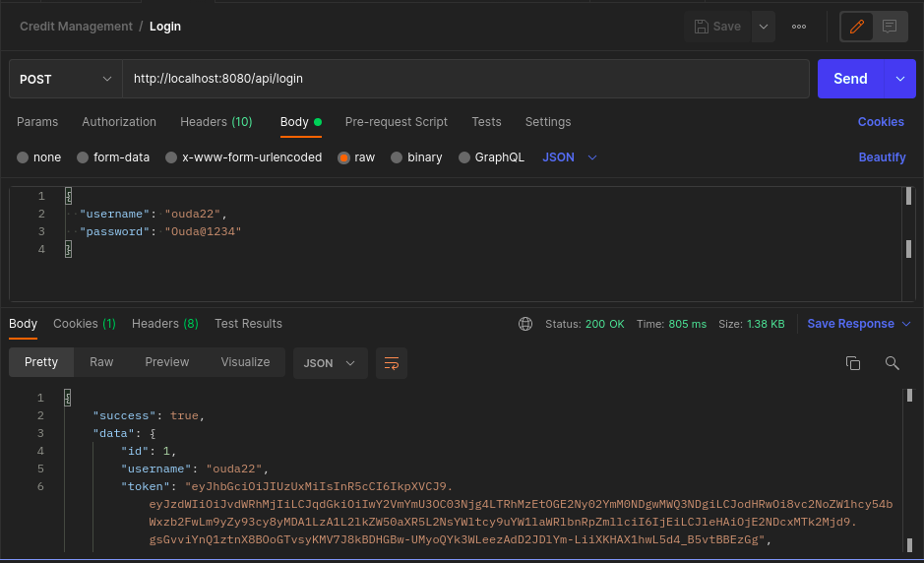Click the "id" key in the response
This screenshot has height=563, width=924.
(135, 451)
